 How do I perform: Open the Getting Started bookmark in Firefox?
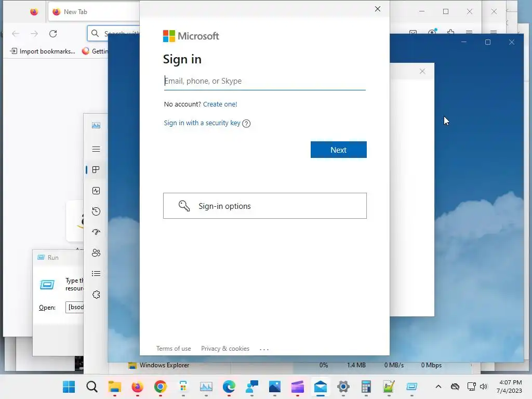[95, 51]
